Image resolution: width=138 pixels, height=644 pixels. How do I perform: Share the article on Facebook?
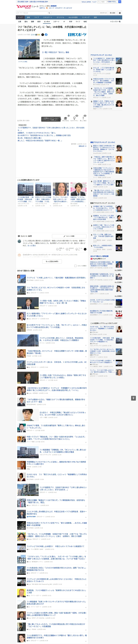[x=46, y=35]
